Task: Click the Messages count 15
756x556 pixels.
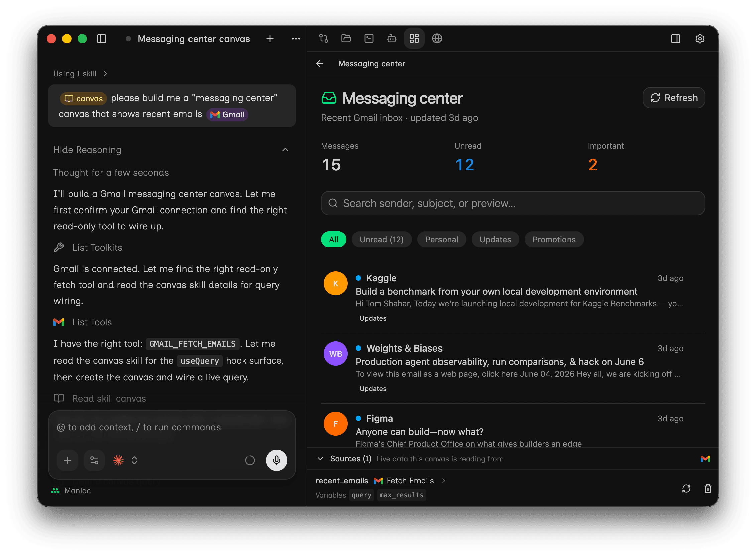Action: (331, 165)
